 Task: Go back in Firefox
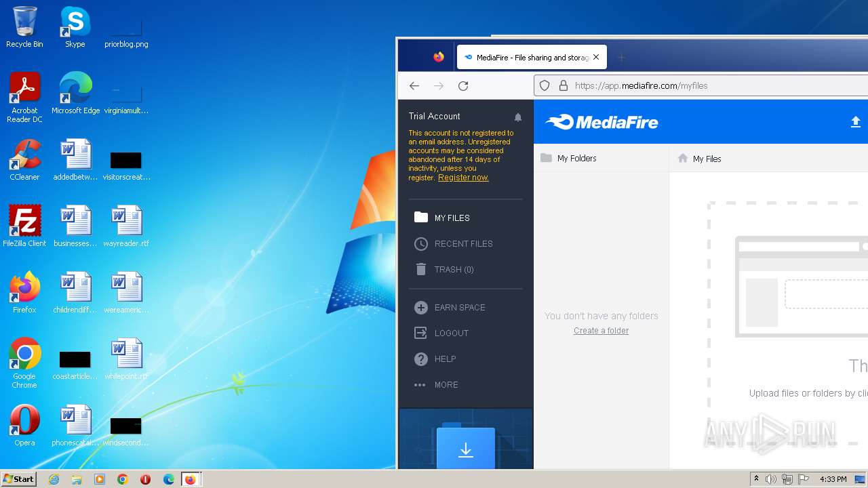tap(414, 86)
